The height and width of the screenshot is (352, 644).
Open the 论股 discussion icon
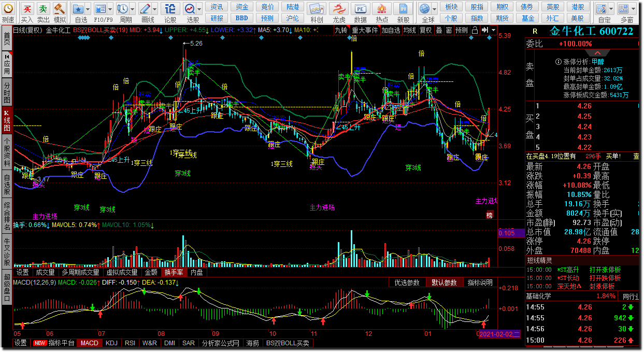click(170, 8)
